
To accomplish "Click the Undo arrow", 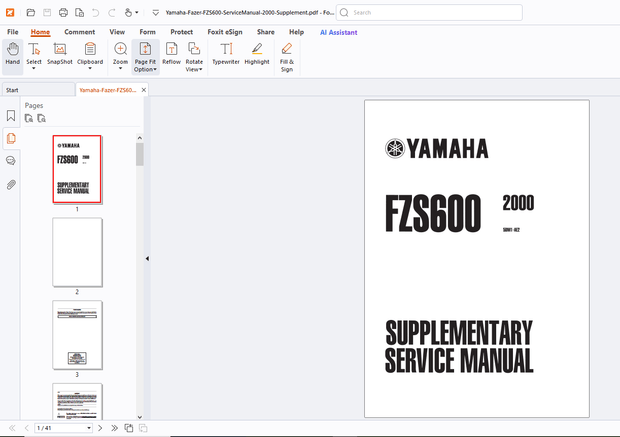I will (95, 13).
